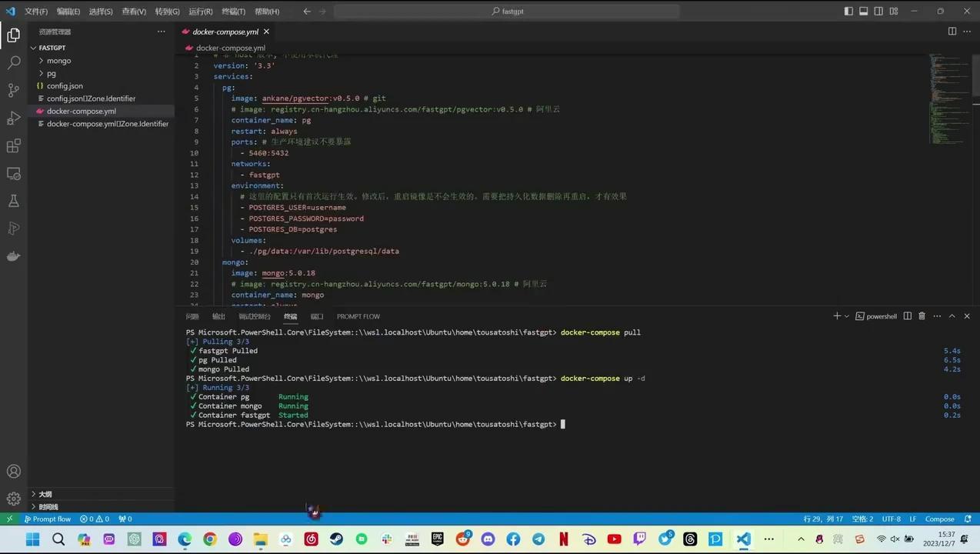Maximize the panel with the up chevron

952,316
